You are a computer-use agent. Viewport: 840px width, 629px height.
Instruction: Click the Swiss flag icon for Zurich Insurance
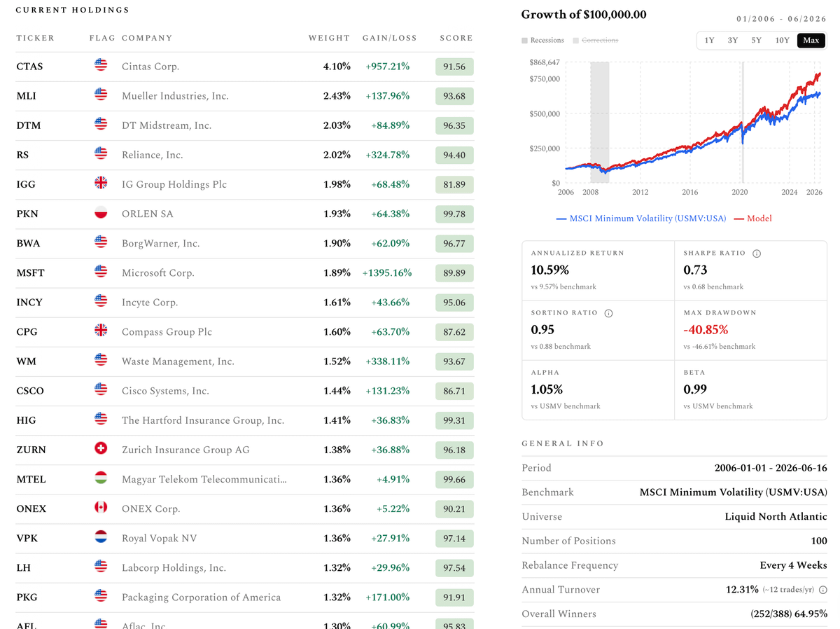coord(101,449)
